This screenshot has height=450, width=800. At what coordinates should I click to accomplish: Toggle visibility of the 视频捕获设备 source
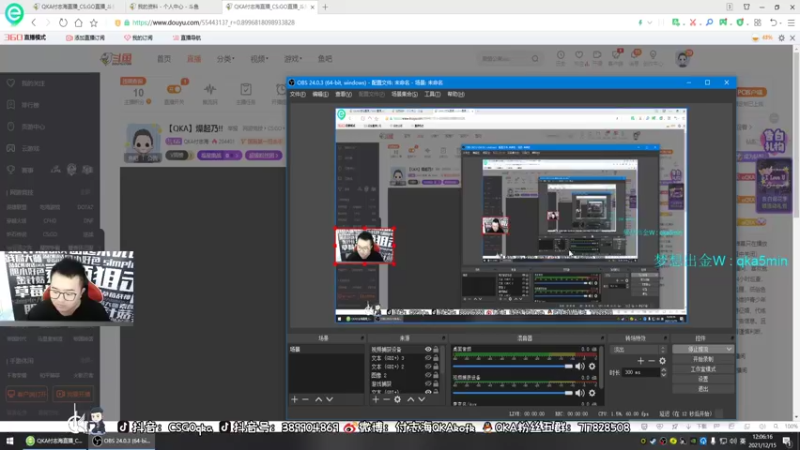click(428, 349)
